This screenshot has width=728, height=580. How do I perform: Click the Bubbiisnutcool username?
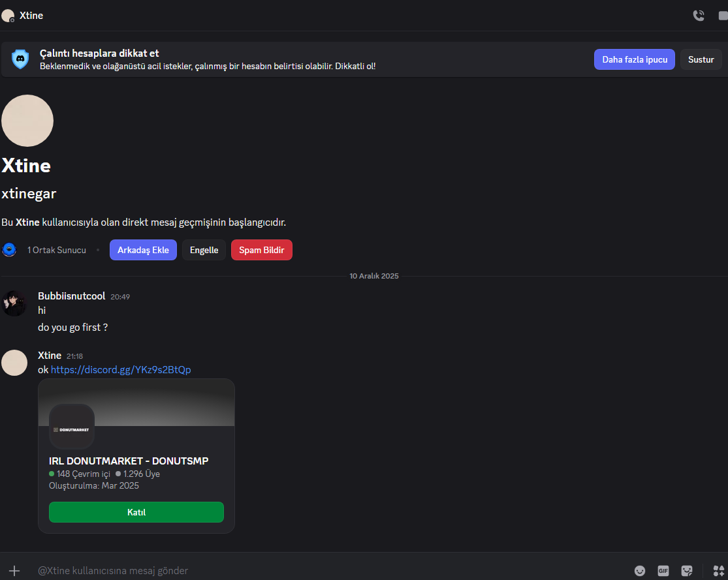coord(72,296)
